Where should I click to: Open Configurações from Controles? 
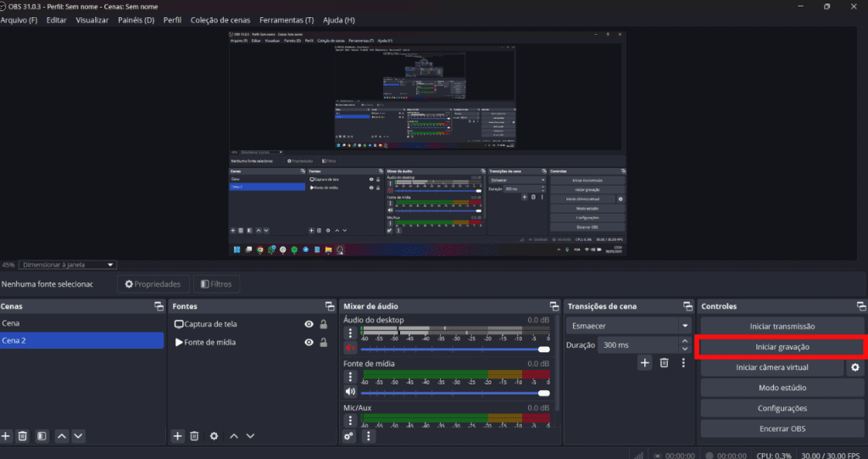[x=782, y=408]
